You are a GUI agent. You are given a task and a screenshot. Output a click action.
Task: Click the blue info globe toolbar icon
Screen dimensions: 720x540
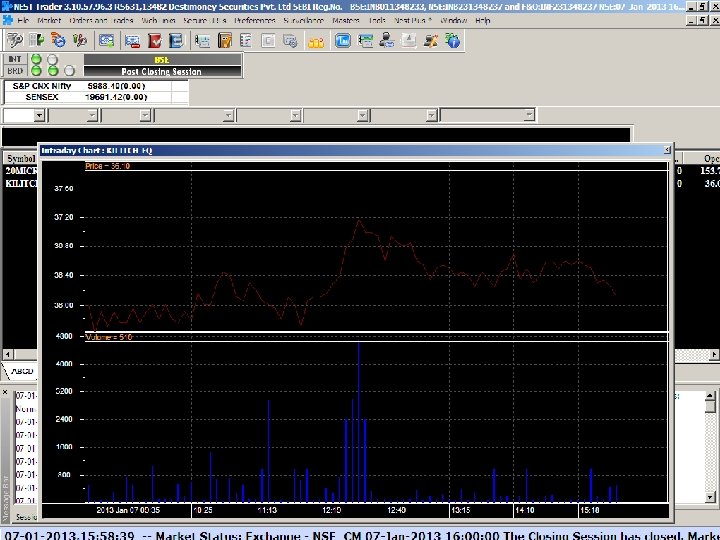point(453,41)
